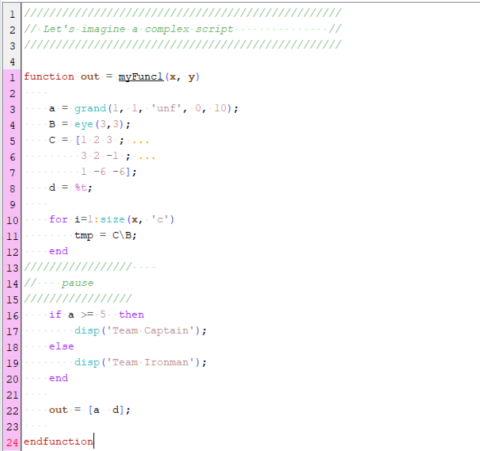Image resolution: width=480 pixels, height=451 pixels.
Task: Click the comment word "pause"
Action: [x=77, y=283]
